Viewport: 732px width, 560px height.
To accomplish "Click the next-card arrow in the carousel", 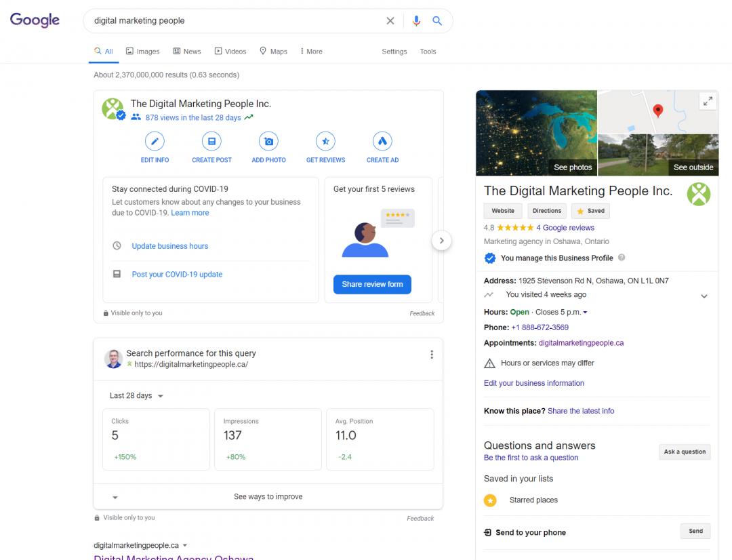I will 441,241.
